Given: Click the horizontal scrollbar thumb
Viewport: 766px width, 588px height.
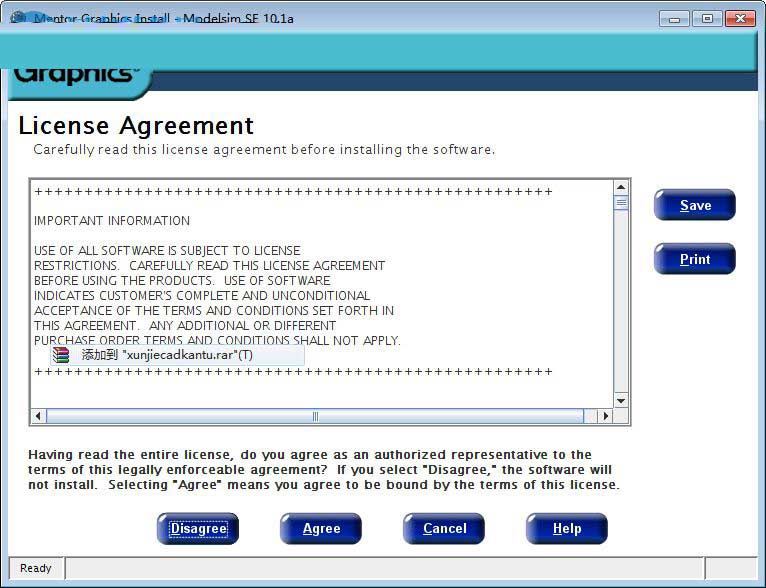Looking at the screenshot, I should pos(315,416).
